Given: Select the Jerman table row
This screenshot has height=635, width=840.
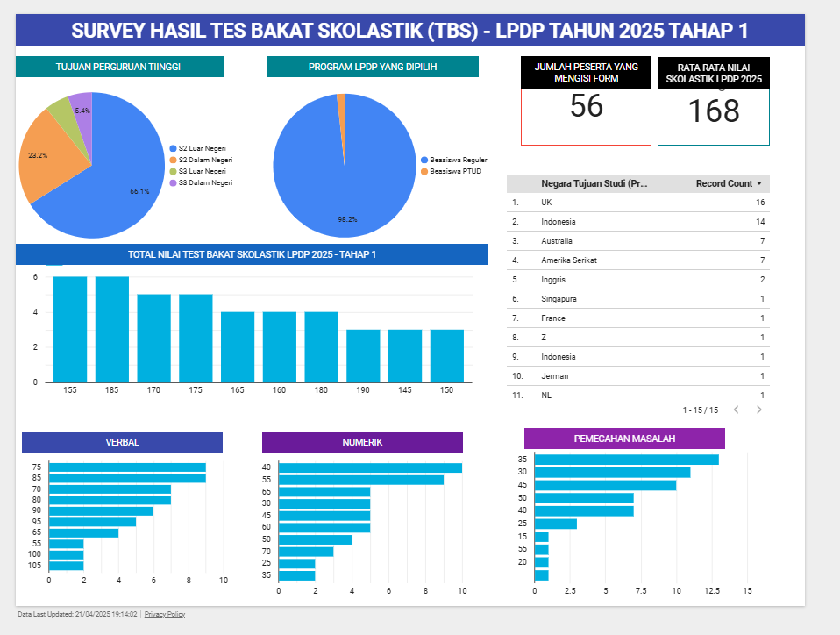Looking at the screenshot, I should 638,376.
